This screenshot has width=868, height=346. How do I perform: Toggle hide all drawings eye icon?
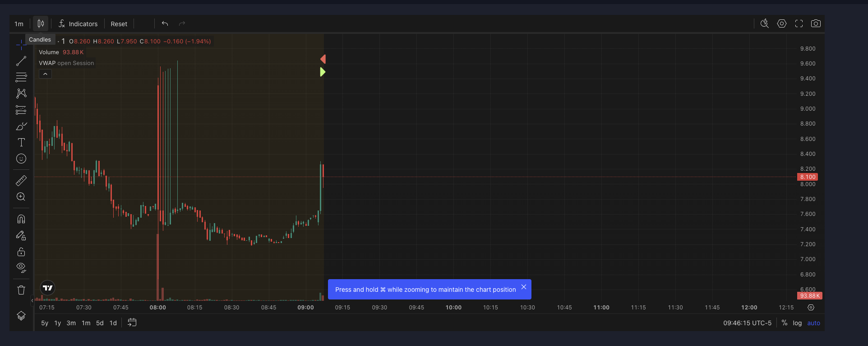(21, 268)
